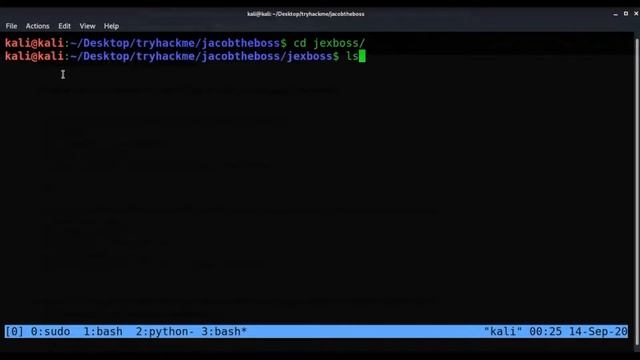640x360 pixels.
Task: Click the tmux session indicator [0]
Action: tap(14, 331)
